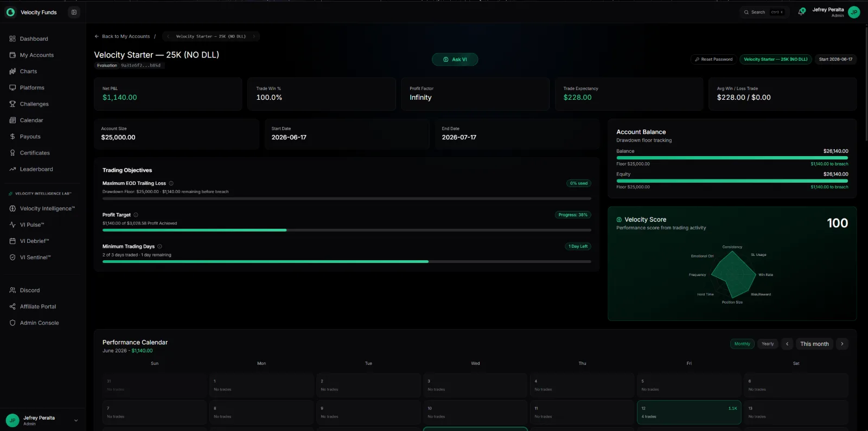
Task: Click the Profit Target progress bar
Action: pos(347,230)
